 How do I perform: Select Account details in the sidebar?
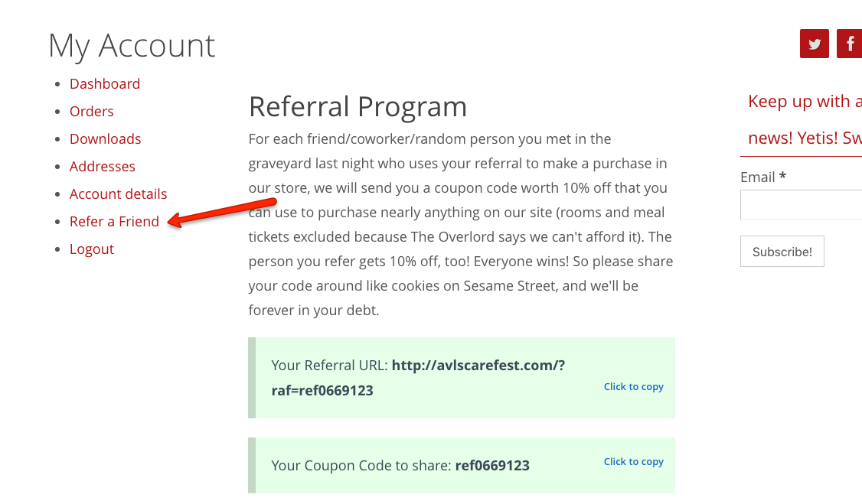tap(118, 193)
